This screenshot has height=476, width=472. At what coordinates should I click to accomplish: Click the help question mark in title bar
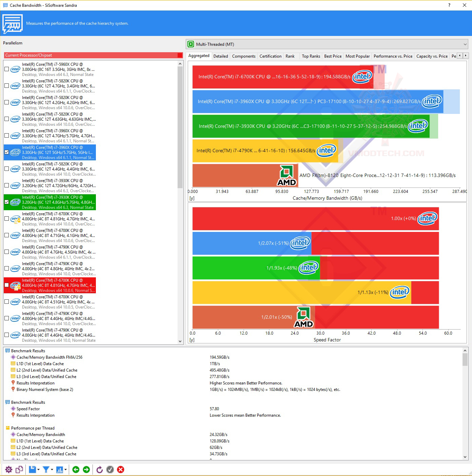tap(449, 5)
